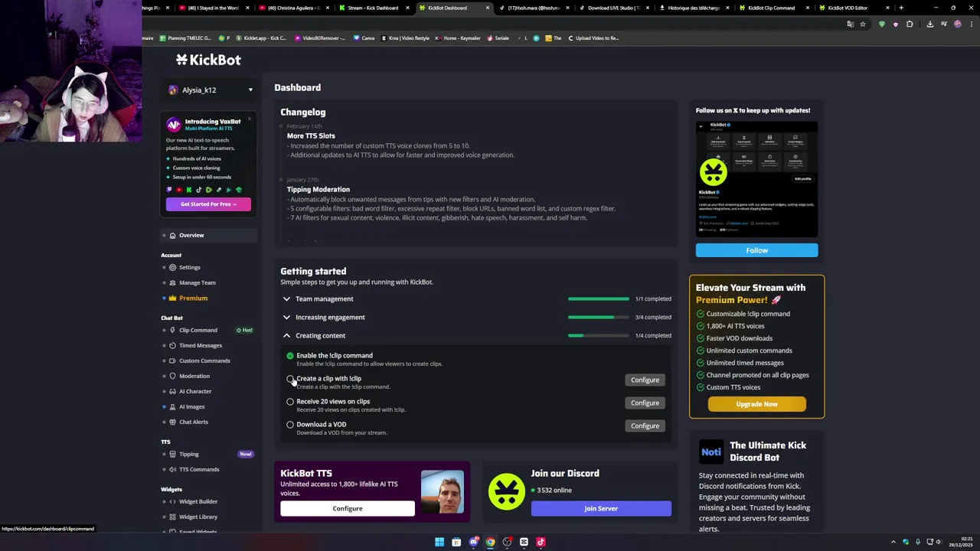Open Alysia_k12 account dropdown
This screenshot has height=551, width=980.
click(x=211, y=90)
